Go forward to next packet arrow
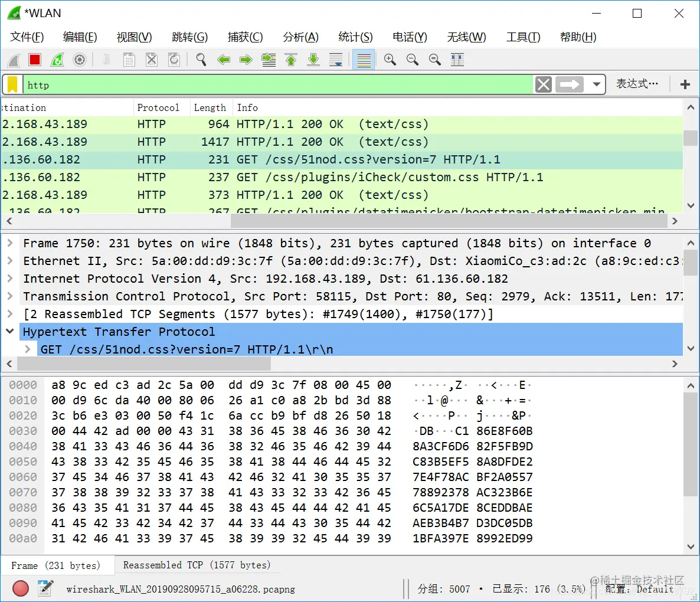700x602 pixels. (x=246, y=60)
